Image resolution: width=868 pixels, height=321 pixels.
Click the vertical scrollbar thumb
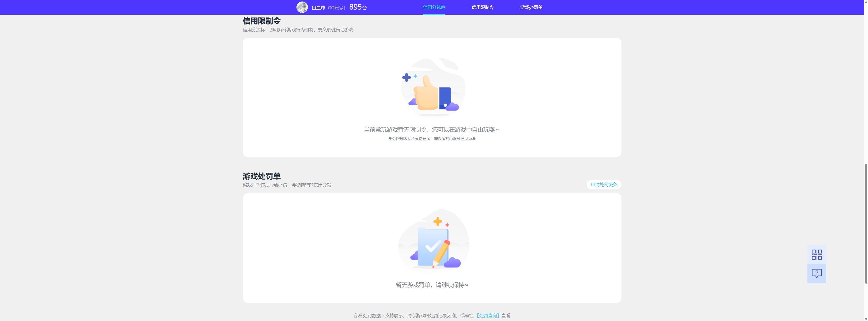866,224
